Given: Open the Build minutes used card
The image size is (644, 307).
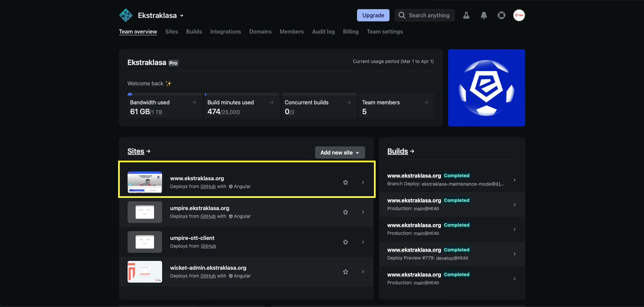Looking at the screenshot, I should click(x=242, y=105).
